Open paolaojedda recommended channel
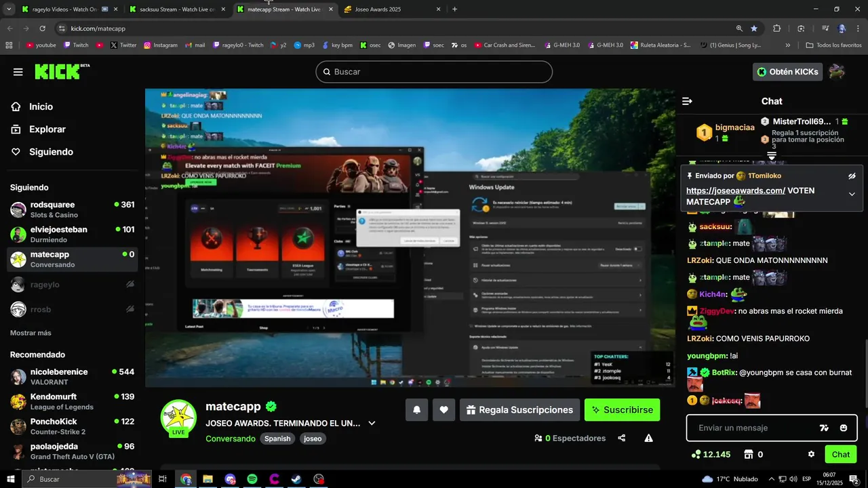This screenshot has height=488, width=868. 73,451
